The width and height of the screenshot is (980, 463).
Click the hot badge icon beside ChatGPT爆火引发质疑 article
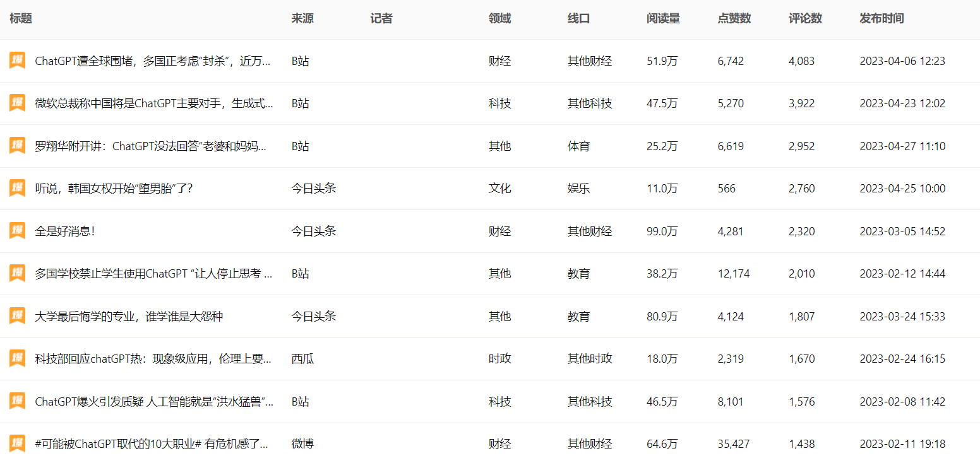click(17, 401)
